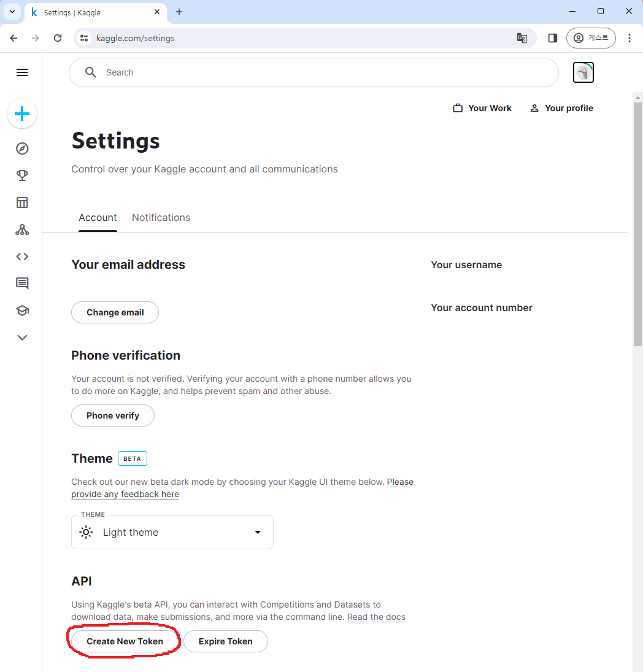
Task: Select the Account tab
Action: click(98, 218)
